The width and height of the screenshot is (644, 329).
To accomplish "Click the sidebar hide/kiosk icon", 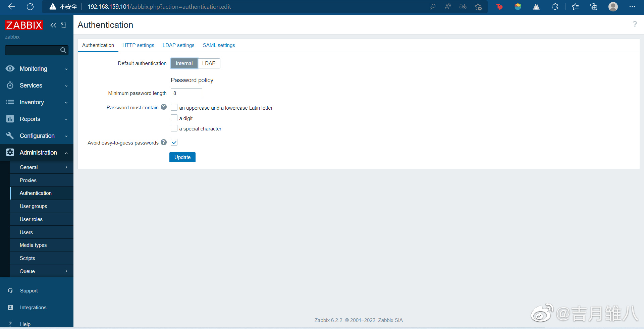I will pos(63,25).
